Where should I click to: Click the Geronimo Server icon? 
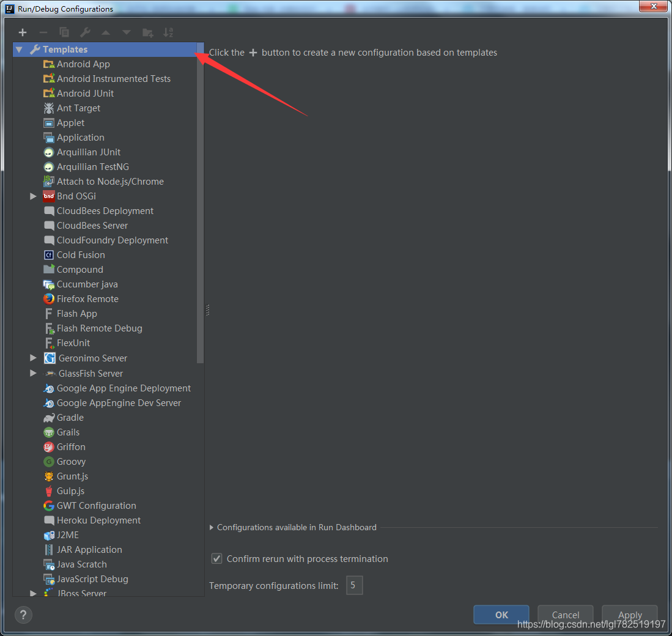tap(50, 358)
